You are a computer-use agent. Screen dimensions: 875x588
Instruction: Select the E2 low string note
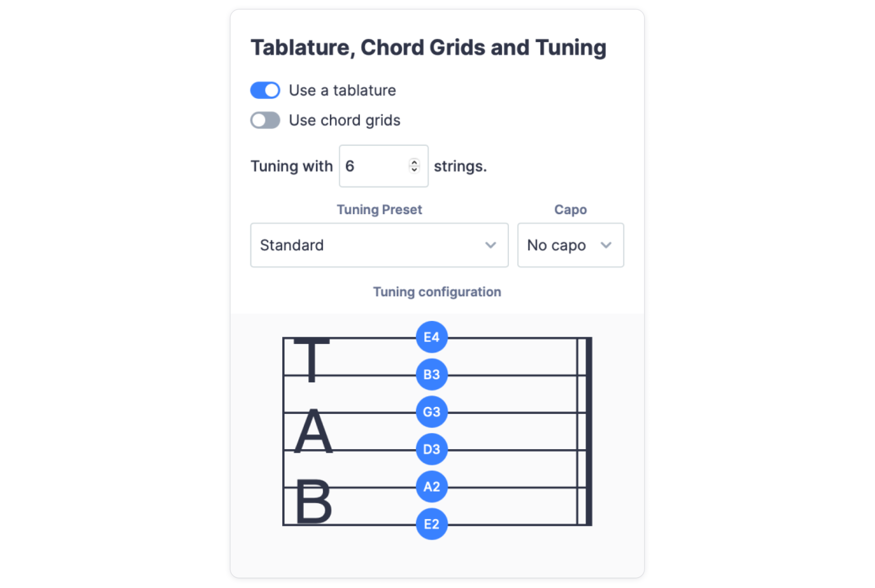tap(431, 524)
